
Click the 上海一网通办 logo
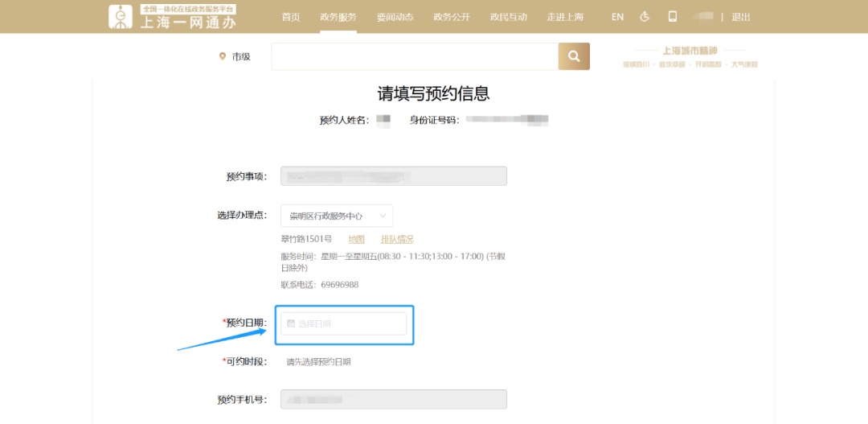pyautogui.click(x=173, y=17)
